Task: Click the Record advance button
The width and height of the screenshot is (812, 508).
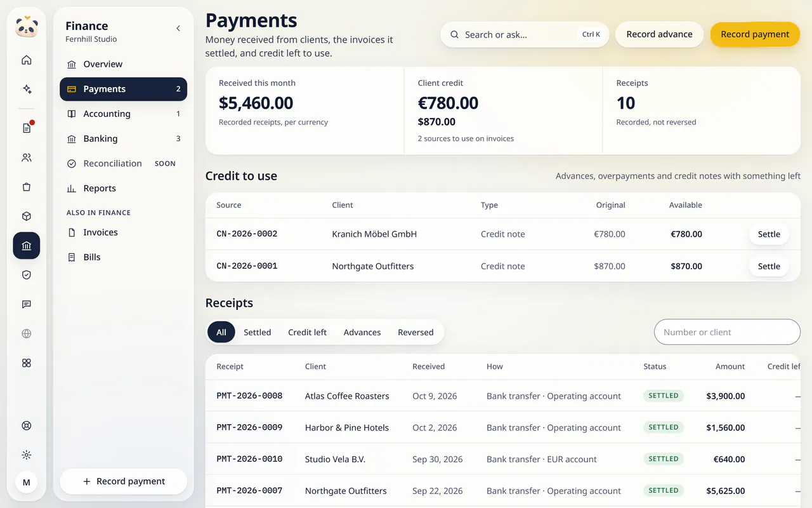Action: [659, 34]
